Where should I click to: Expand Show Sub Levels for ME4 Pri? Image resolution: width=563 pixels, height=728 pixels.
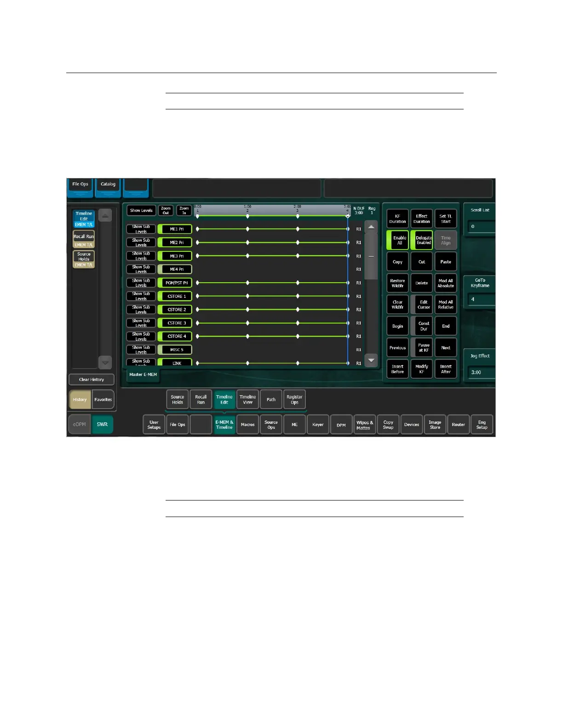[x=141, y=269]
